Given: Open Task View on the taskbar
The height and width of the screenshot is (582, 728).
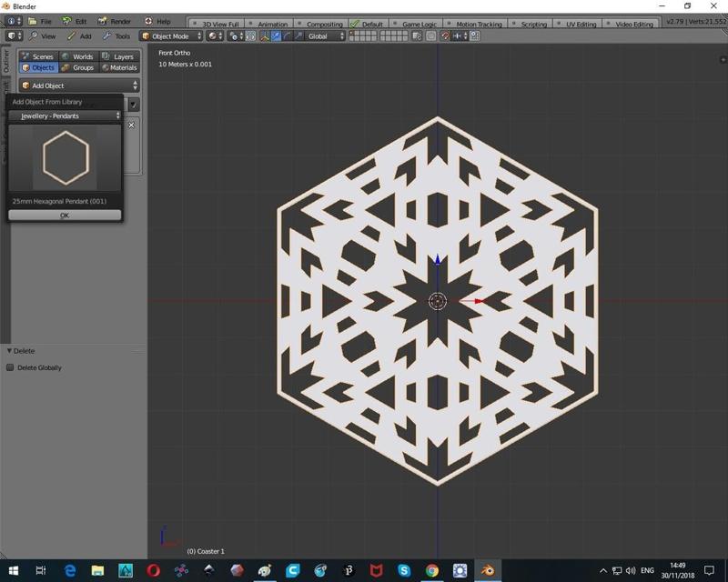Looking at the screenshot, I should [x=41, y=570].
